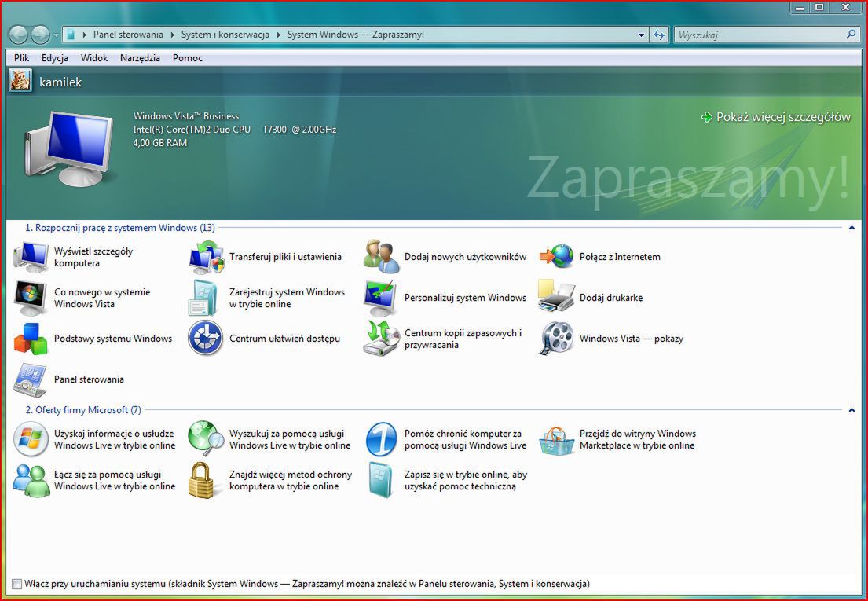The width and height of the screenshot is (868, 601).
Task: Select the Centrum kopii zapasowych icon
Action: click(x=381, y=339)
